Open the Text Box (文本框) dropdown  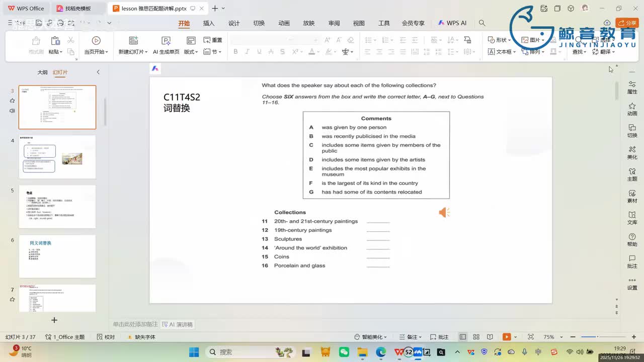[502, 52]
